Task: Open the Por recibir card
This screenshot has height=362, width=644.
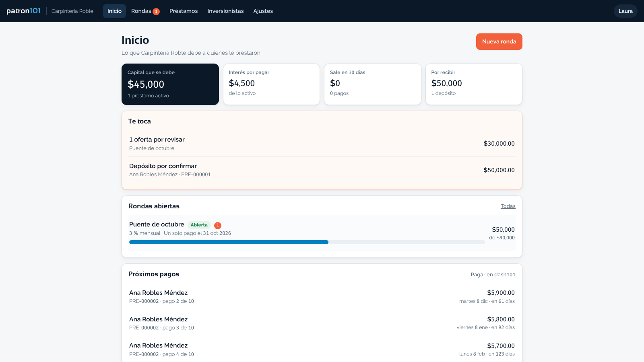Action: 474,84
